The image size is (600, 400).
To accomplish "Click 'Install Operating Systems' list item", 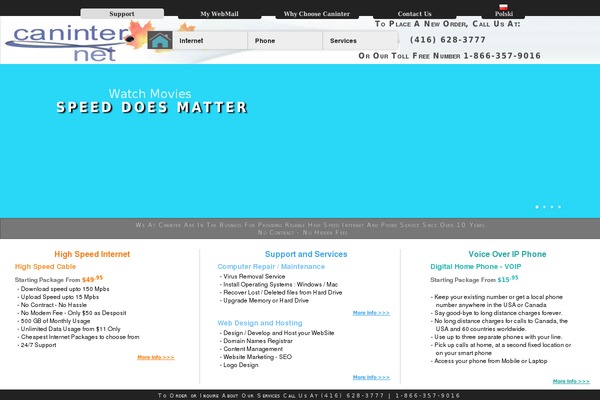I will pos(279,284).
